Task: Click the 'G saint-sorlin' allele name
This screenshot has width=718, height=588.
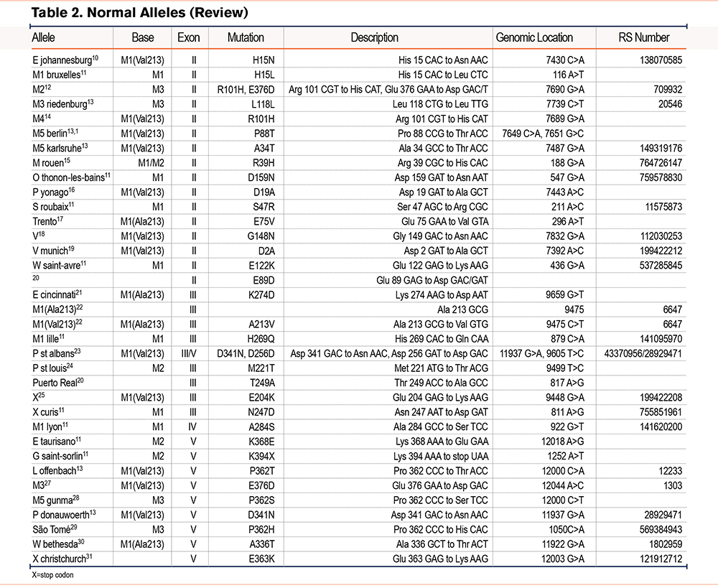Action: [57, 456]
